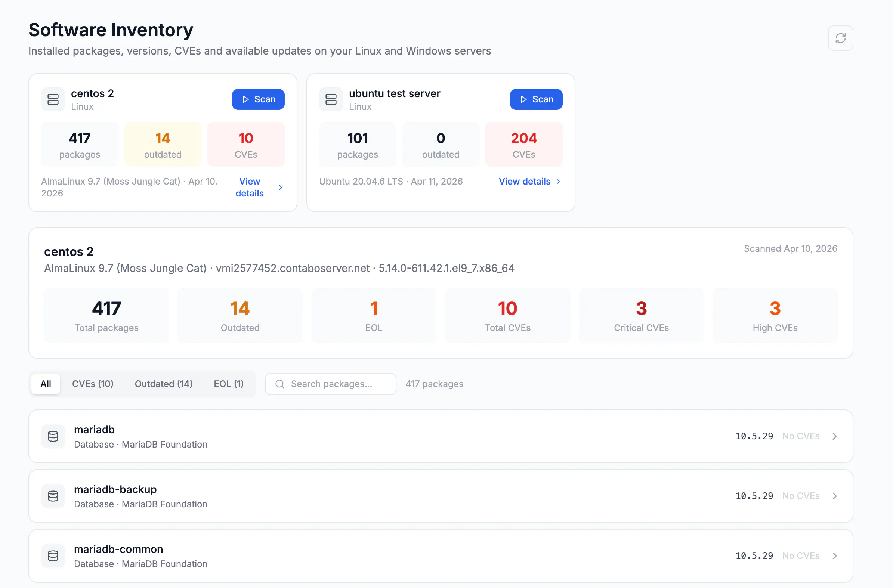Image resolution: width=893 pixels, height=588 pixels.
Task: Click the 1 EOL summary stat
Action: (x=374, y=315)
